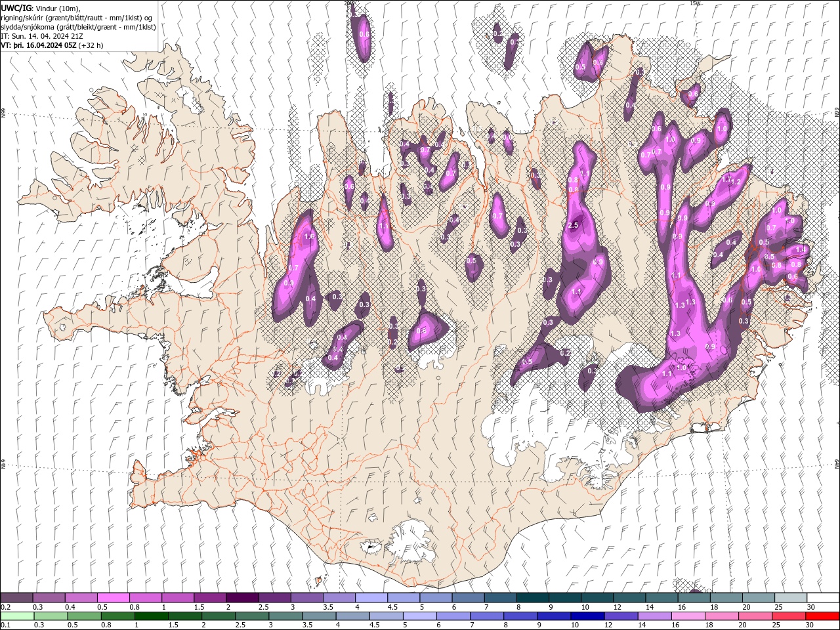The image size is (840, 630).
Task: Click the upper legend swatch starting at 12
Action: point(628,598)
